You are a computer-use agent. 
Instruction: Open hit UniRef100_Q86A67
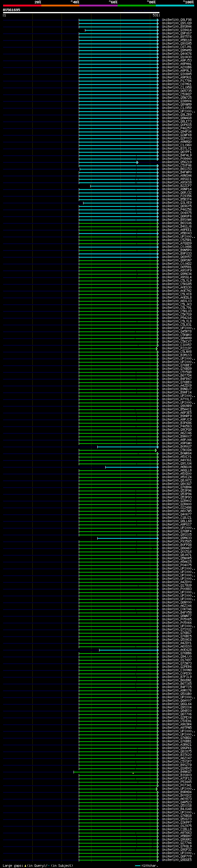[177, 548]
